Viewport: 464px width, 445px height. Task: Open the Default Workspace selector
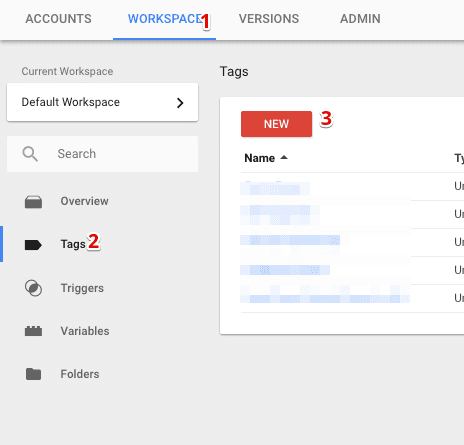click(x=102, y=102)
